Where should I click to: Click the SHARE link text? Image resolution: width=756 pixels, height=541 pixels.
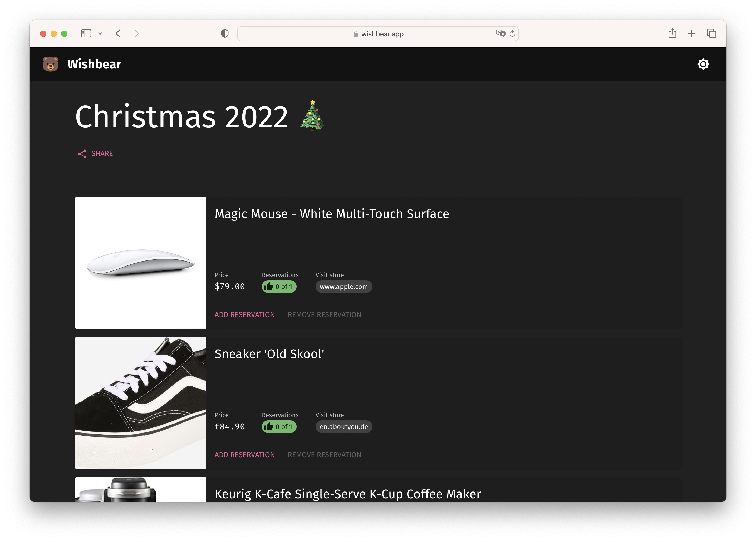[x=102, y=154]
